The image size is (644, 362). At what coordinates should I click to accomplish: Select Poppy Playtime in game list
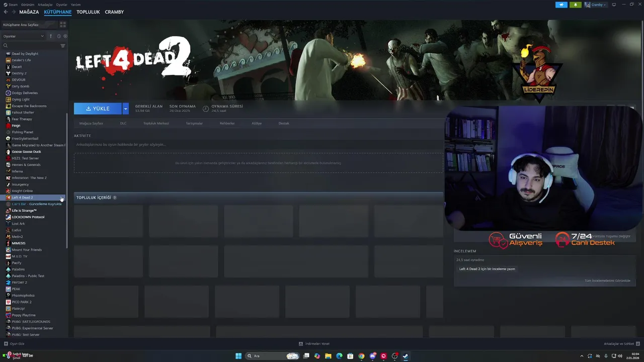[34, 315]
